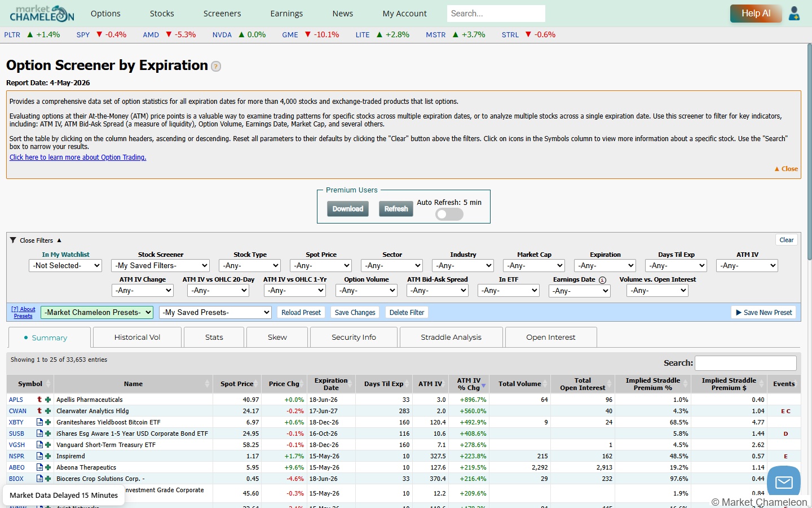Click the 't' icon in CWAN row
812x508 pixels.
39,411
